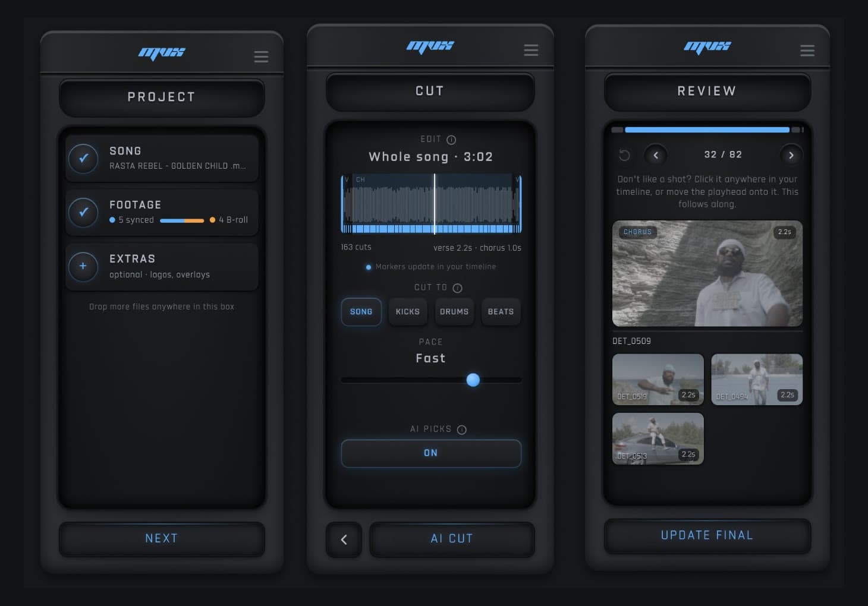868x606 pixels.
Task: Select the DET_0519 thumbnail
Action: click(x=658, y=380)
